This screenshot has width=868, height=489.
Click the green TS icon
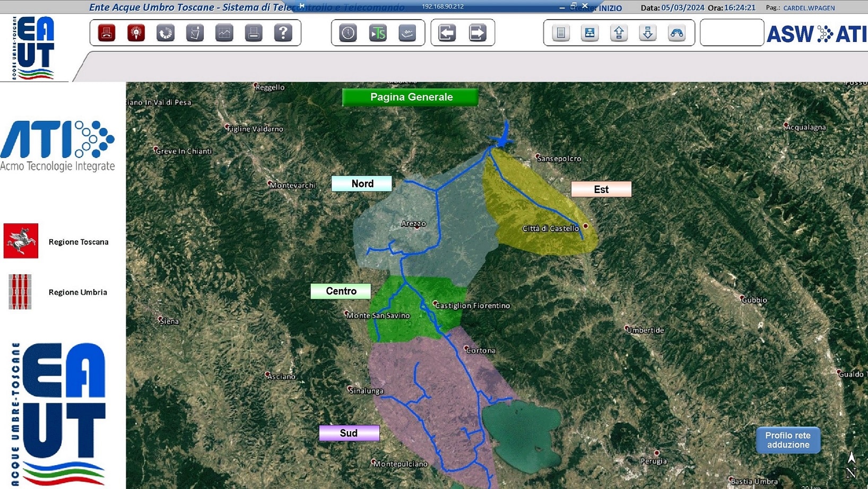tap(378, 33)
